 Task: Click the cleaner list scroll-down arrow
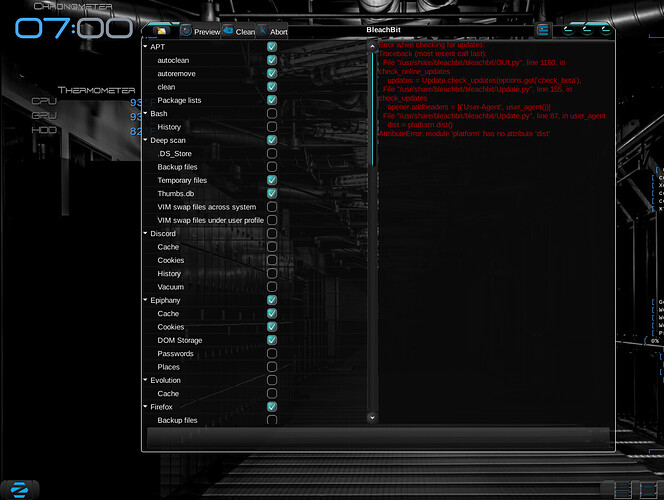372,417
